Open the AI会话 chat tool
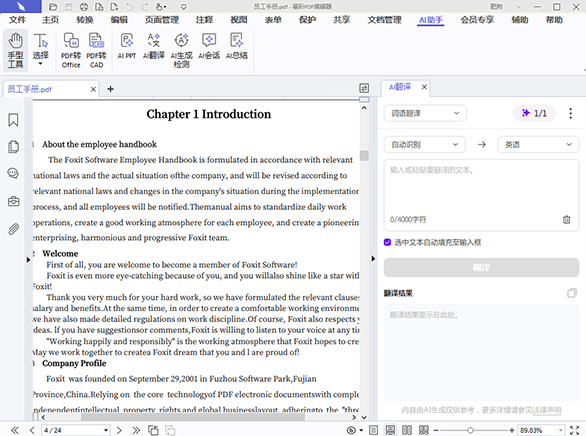 pos(209,47)
